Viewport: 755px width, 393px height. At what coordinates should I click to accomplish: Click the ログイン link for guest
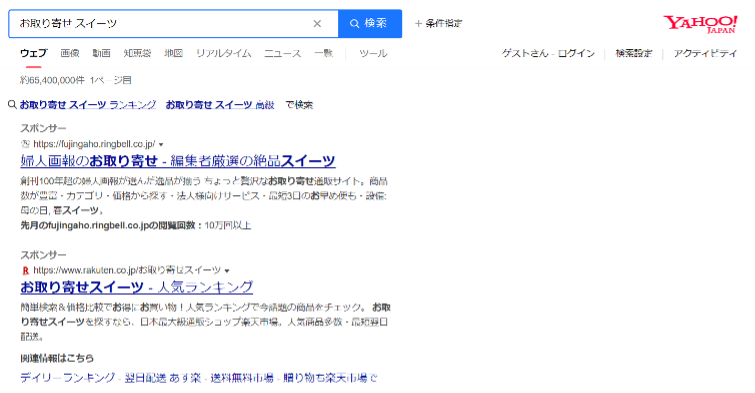(576, 53)
